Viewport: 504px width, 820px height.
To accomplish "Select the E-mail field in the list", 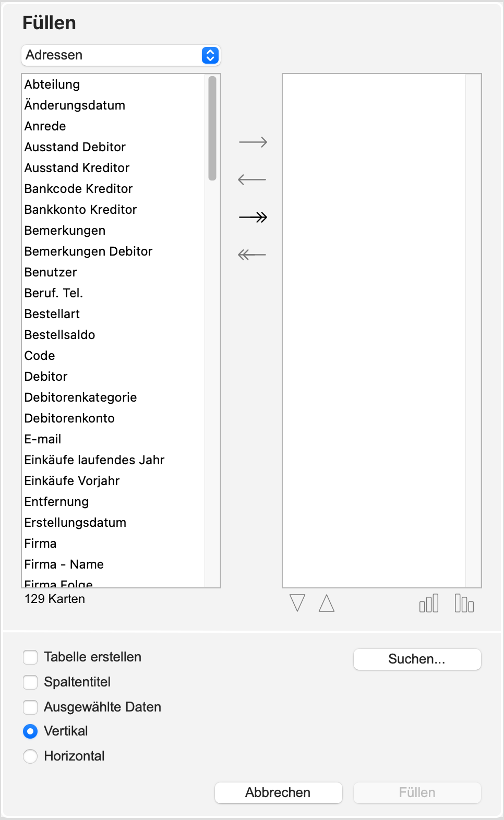I will [43, 439].
